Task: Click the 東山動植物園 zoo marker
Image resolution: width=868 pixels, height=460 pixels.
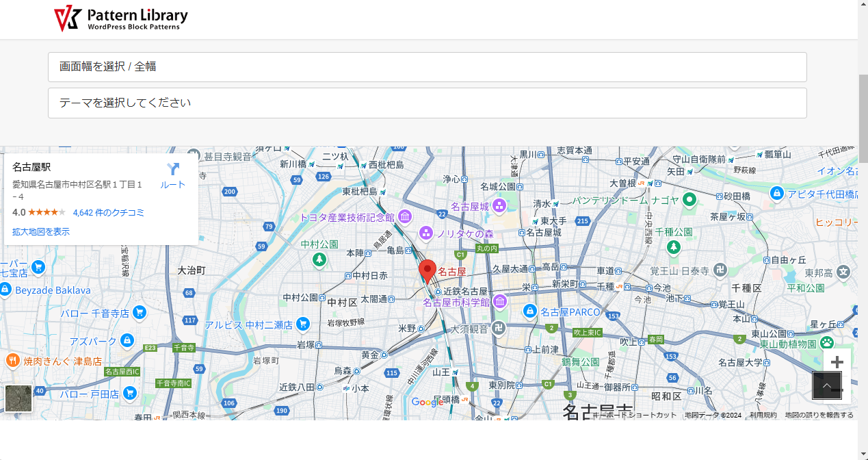Action: (x=827, y=343)
